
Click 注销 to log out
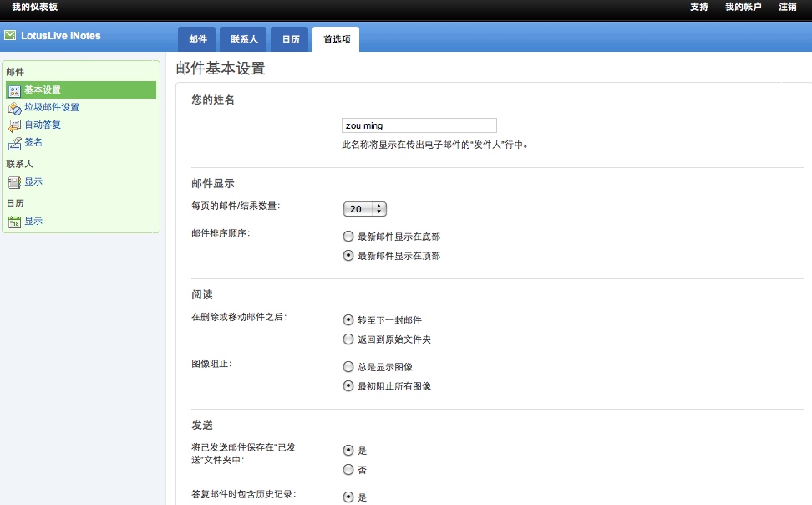point(787,8)
